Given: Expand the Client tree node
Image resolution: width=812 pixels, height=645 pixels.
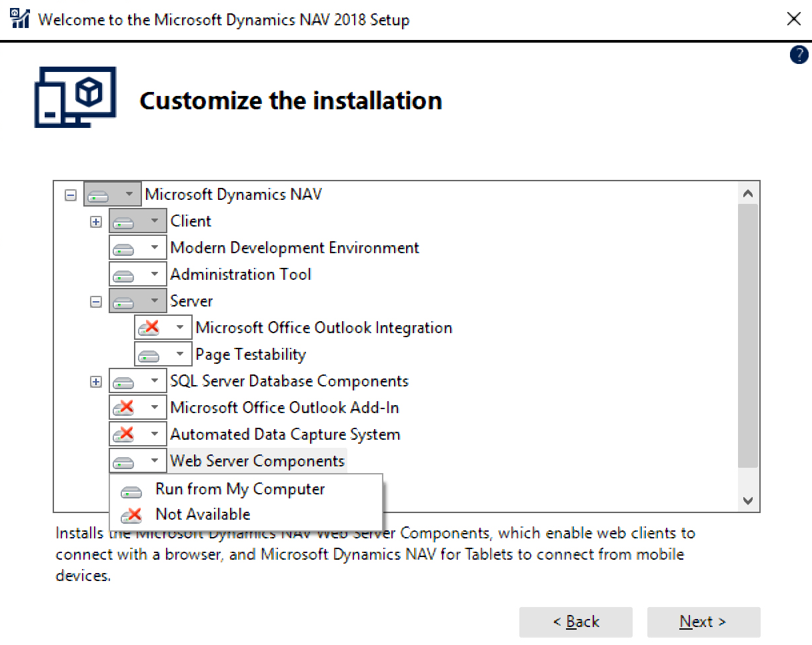Looking at the screenshot, I should pyautogui.click(x=96, y=222).
